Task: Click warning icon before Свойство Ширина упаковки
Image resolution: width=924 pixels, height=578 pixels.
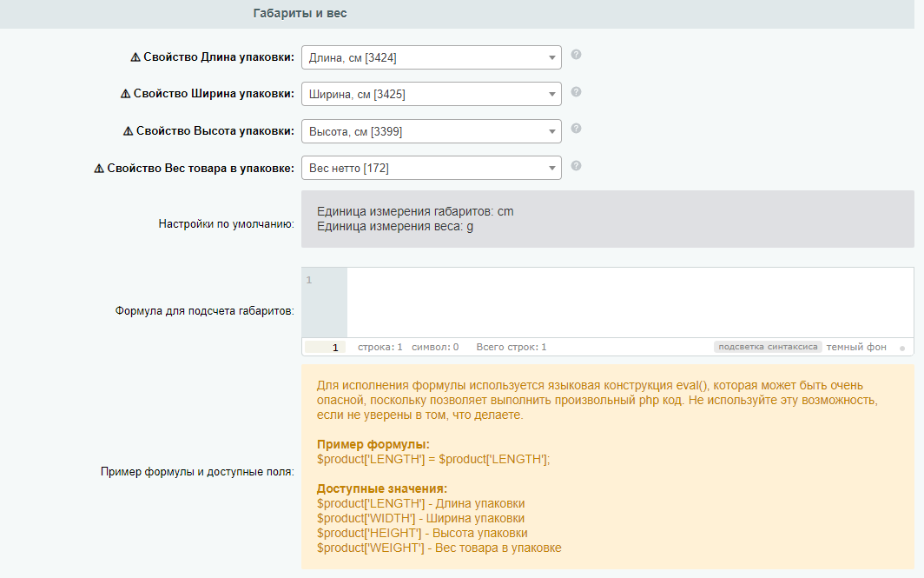Action: click(126, 94)
